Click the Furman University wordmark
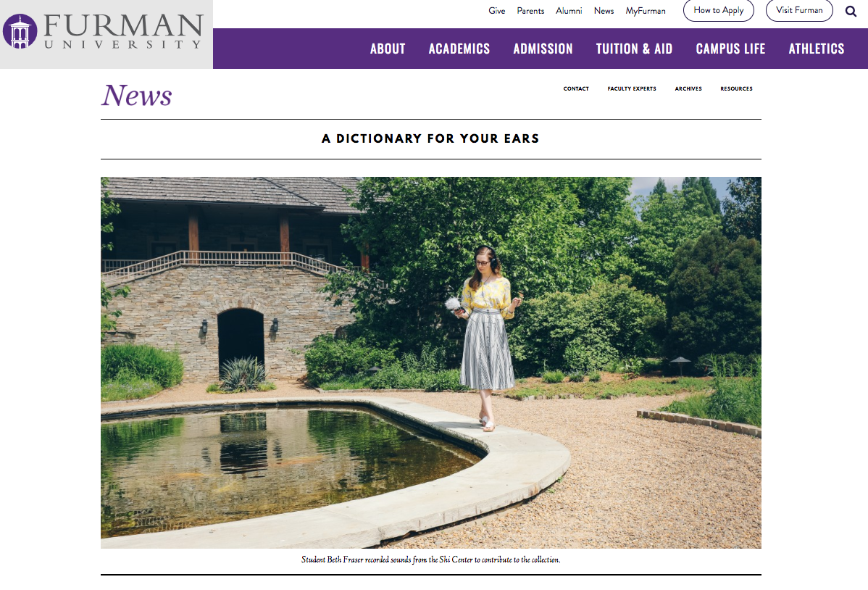 [x=123, y=31]
